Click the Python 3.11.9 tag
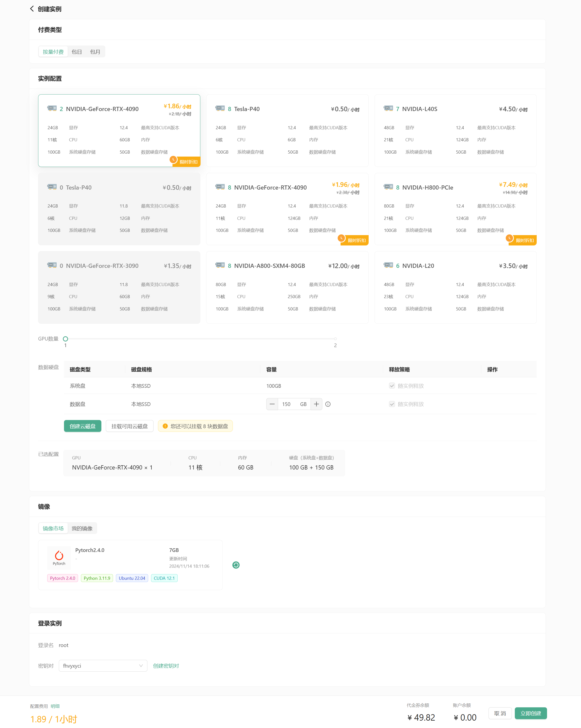This screenshot has width=581, height=728. click(x=97, y=578)
